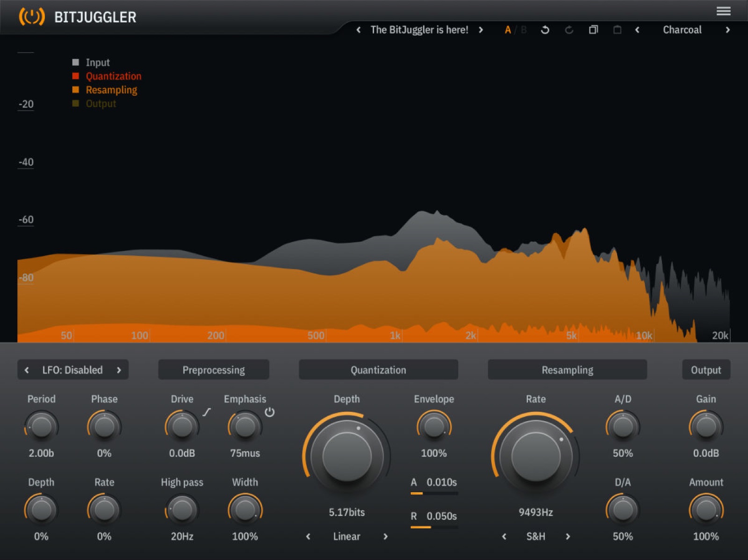The image size is (748, 560).
Task: Click the large Resampling Rate knob
Action: pyautogui.click(x=536, y=456)
